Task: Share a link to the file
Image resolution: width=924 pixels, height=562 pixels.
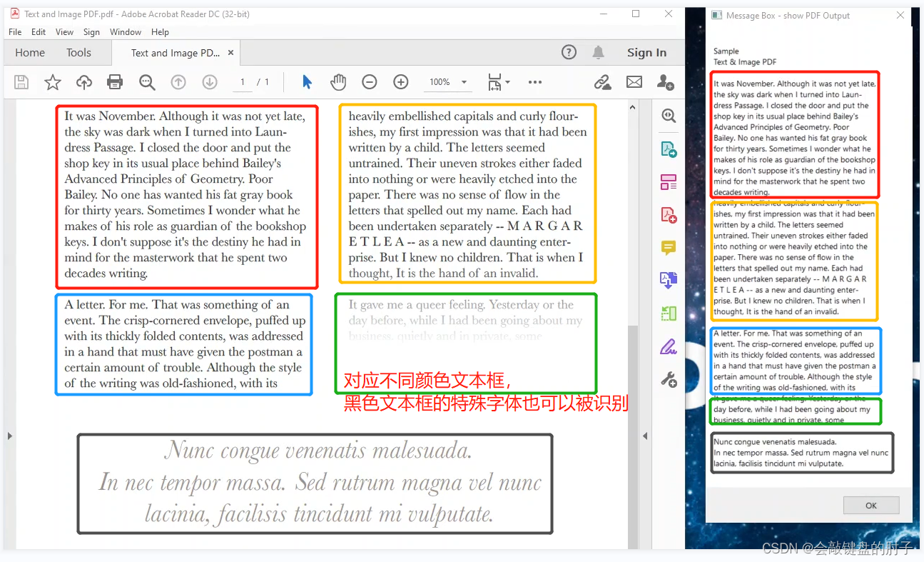Action: 603,82
